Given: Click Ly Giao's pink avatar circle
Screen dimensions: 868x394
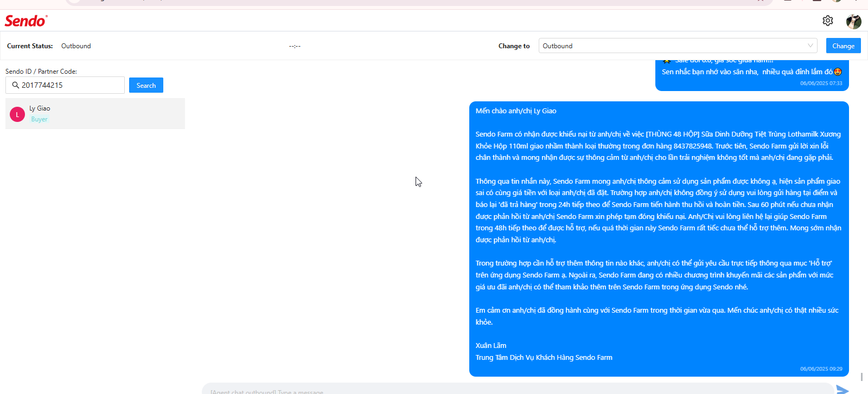Looking at the screenshot, I should point(17,114).
